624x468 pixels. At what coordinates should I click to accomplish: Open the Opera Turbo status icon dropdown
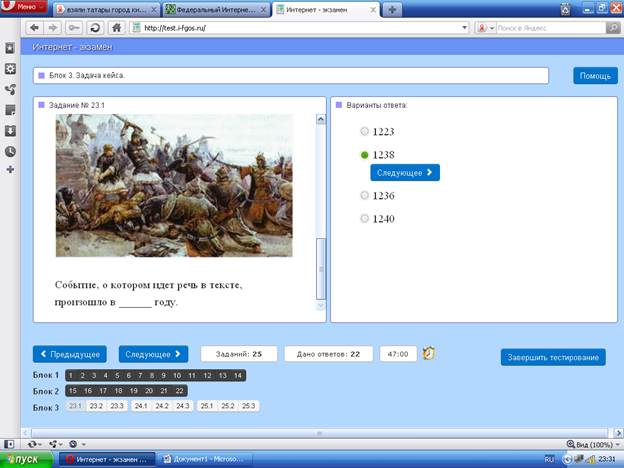tap(76, 444)
